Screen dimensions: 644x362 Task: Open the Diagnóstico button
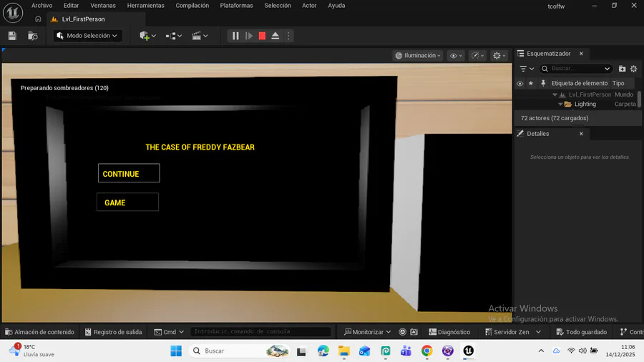click(x=450, y=332)
